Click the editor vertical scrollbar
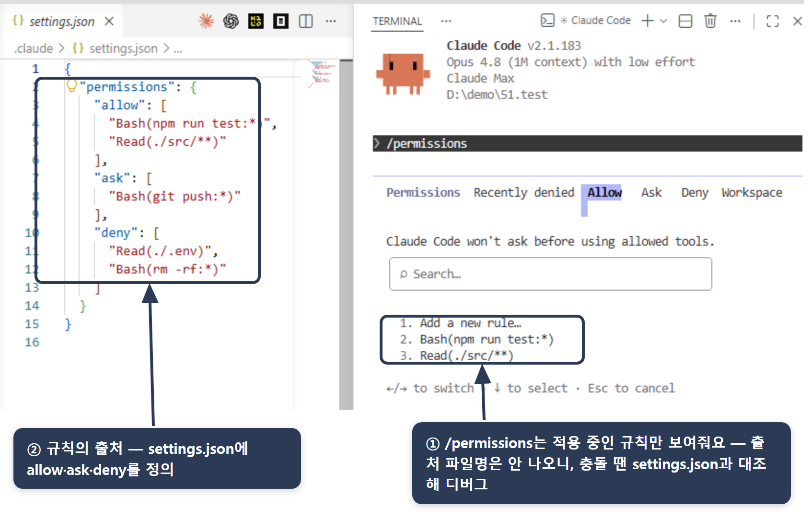This screenshot has width=812, height=521. coord(346,235)
